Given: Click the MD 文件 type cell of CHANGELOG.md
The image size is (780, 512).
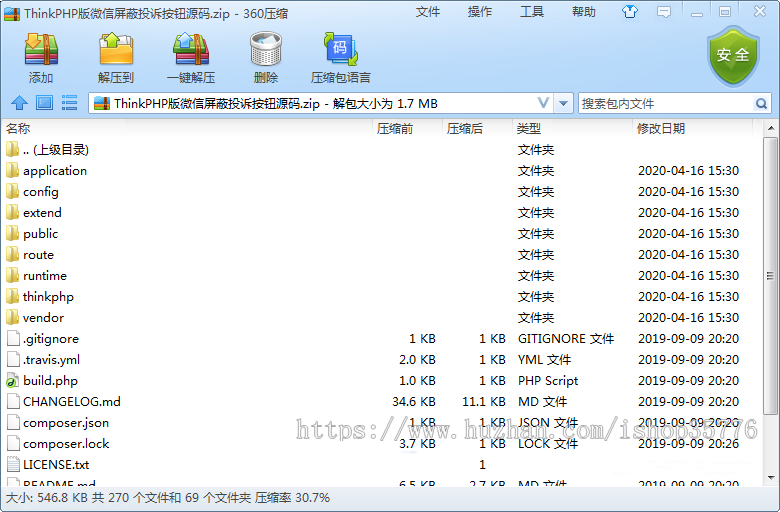Looking at the screenshot, I should (543, 401).
